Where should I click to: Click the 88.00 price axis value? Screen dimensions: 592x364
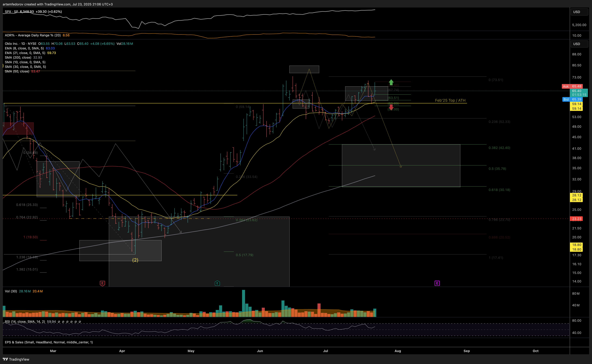[x=577, y=54]
